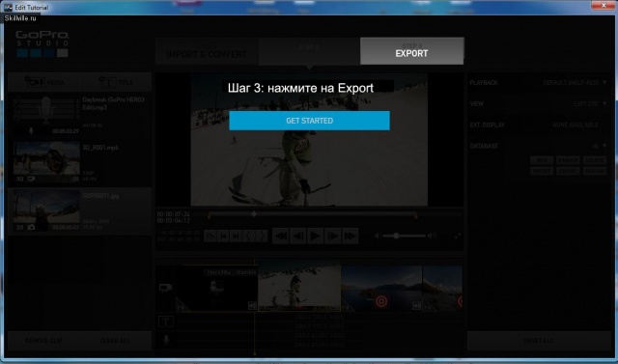
Task: Click the fast-forward double-arrow playback icon
Action: (x=350, y=236)
